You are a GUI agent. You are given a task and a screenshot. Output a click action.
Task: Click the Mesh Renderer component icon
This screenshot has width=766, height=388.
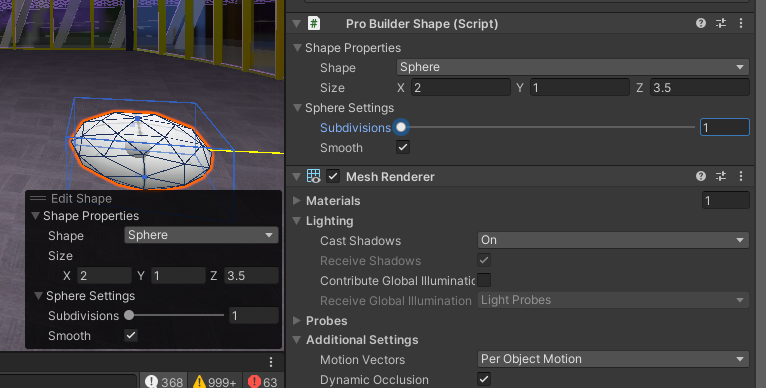[x=314, y=176]
